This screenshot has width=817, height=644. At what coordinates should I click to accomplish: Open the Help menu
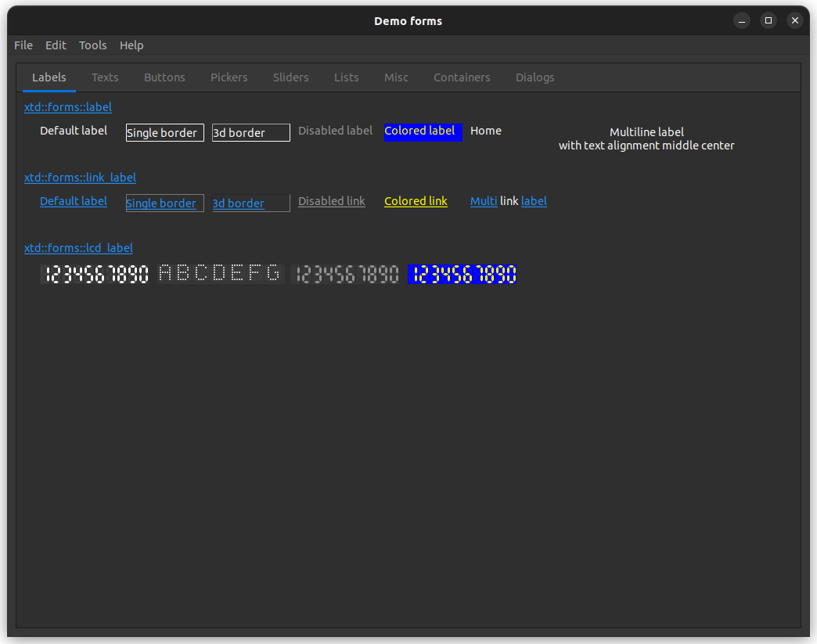131,45
